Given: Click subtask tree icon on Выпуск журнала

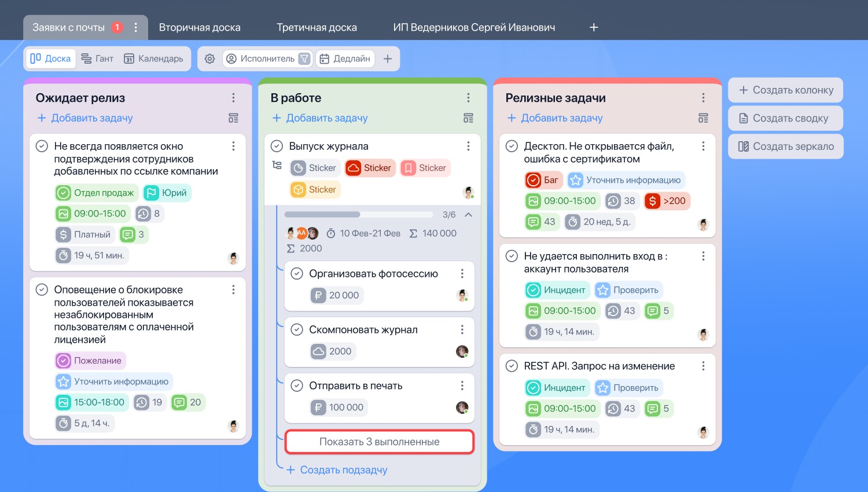Looking at the screenshot, I should pos(277,166).
